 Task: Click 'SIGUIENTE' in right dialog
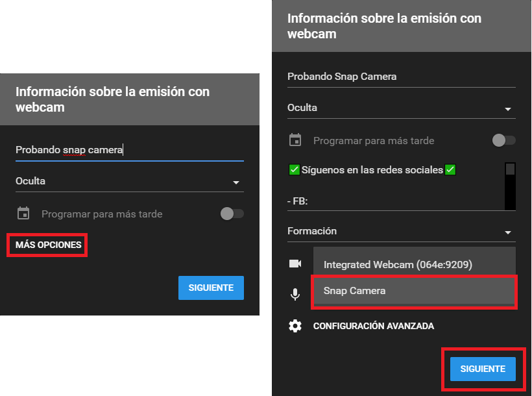tap(483, 369)
